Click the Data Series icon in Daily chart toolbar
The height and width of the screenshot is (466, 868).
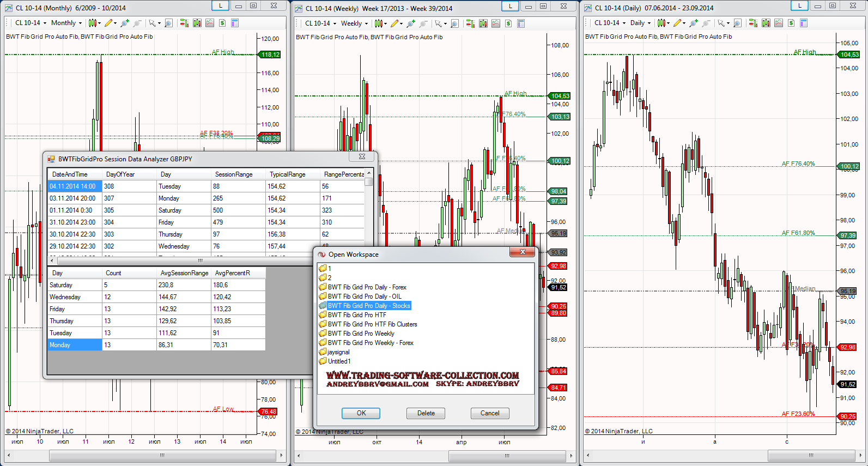click(x=766, y=23)
